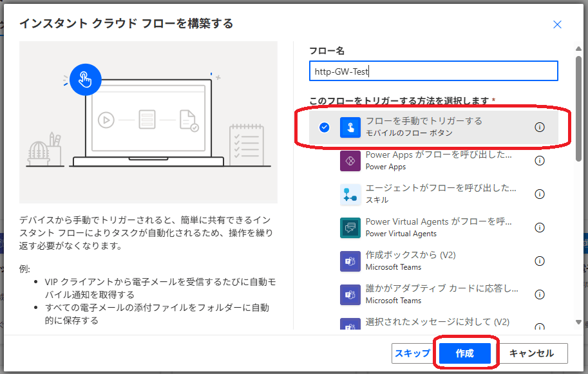
Task: Click the trigger list scroll up arrow
Action: (578, 49)
